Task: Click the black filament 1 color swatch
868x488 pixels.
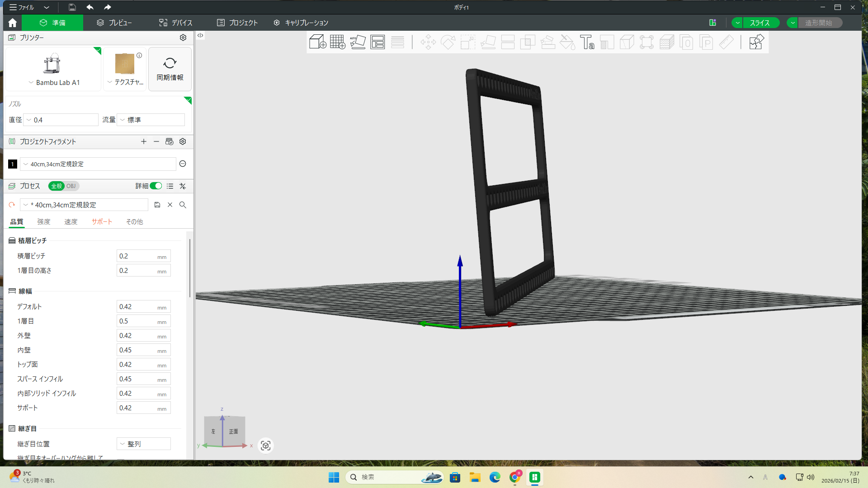Action: pyautogui.click(x=13, y=164)
